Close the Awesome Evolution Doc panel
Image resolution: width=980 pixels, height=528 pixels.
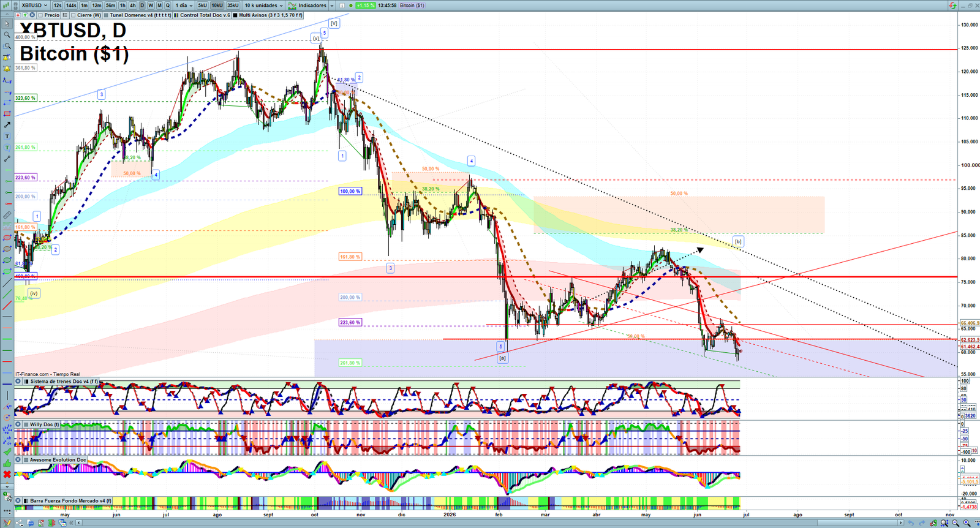point(18,460)
